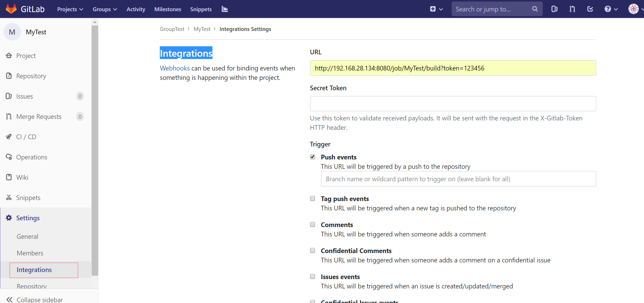The image size is (644, 303).
Task: Click the collapse sidebar double-chevron icon
Action: pyautogui.click(x=9, y=300)
